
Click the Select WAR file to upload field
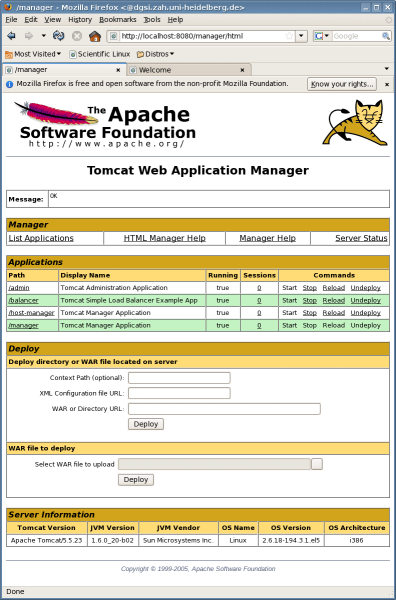(x=214, y=464)
